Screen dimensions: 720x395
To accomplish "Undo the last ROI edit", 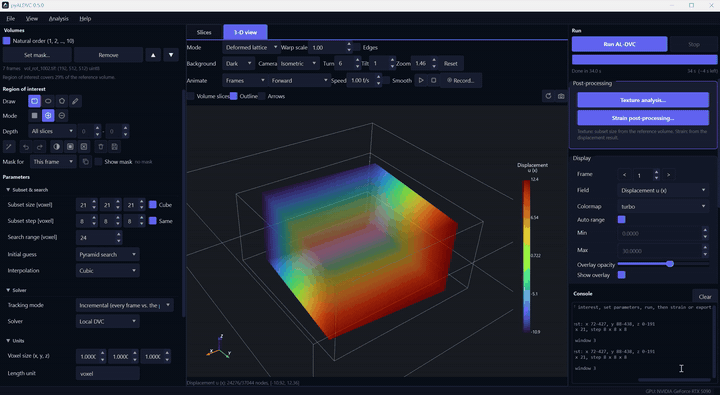I will [x=26, y=147].
